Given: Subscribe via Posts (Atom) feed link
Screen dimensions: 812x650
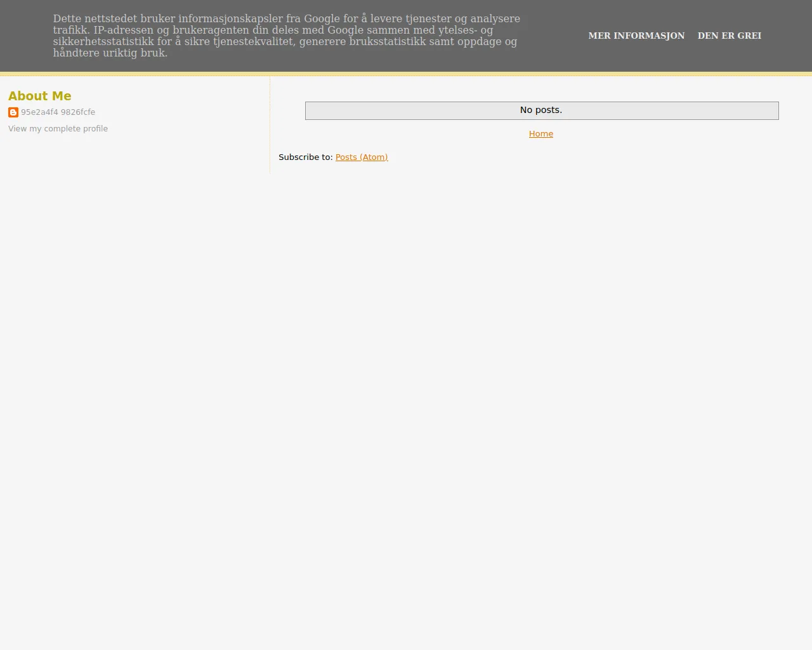Looking at the screenshot, I should tap(362, 157).
